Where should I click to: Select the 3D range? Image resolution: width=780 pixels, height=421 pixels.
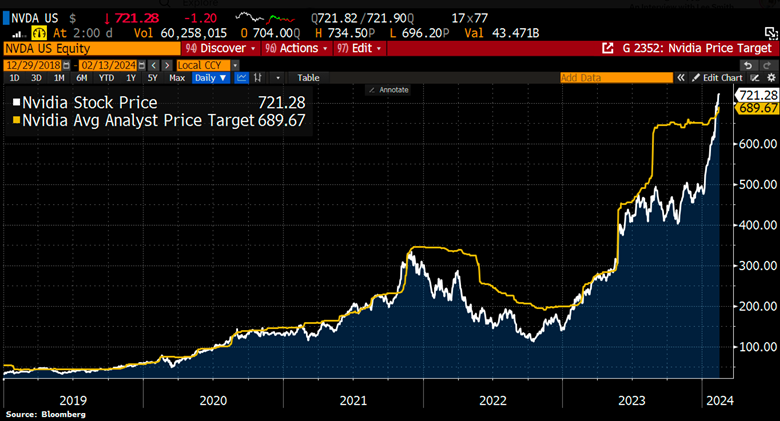pyautogui.click(x=36, y=78)
